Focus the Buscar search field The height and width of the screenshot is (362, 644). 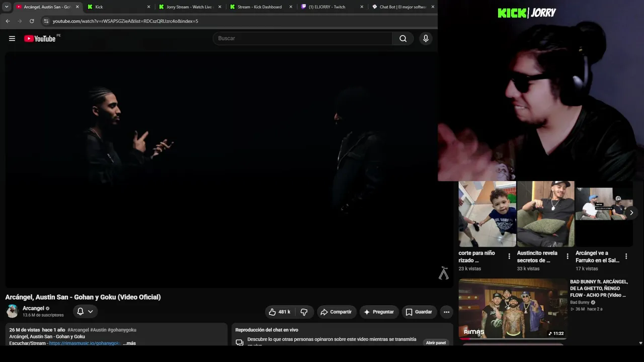[302, 39]
